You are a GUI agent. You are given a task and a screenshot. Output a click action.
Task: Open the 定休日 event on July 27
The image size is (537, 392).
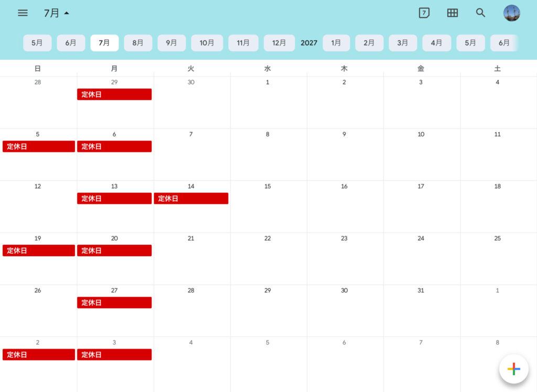coord(114,302)
